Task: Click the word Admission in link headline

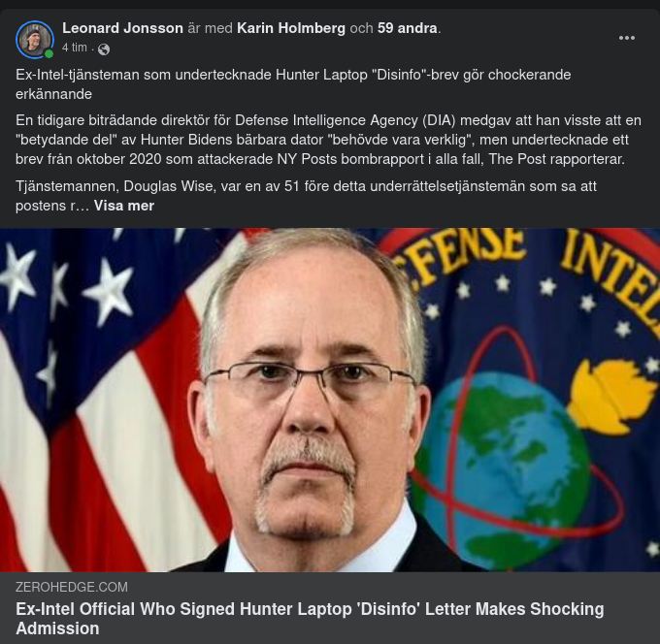Action: click(57, 628)
